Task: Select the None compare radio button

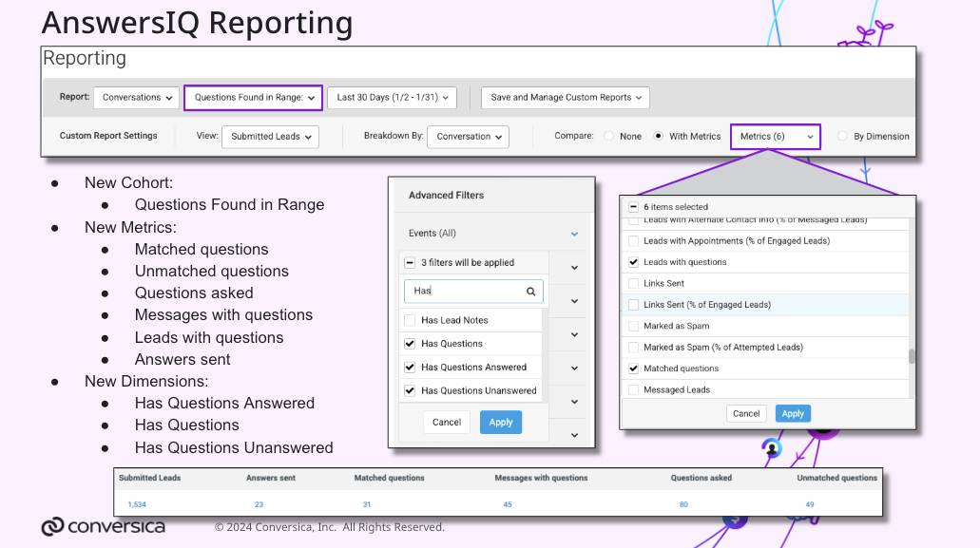Action: (608, 136)
